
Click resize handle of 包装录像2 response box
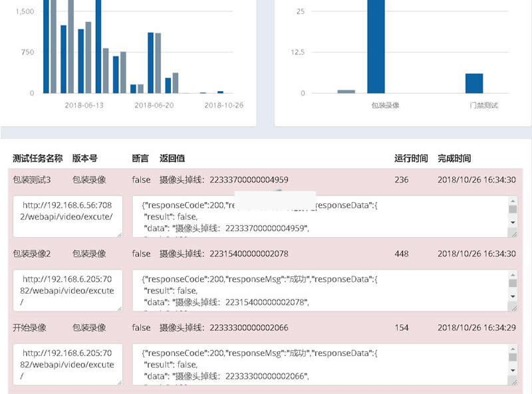pos(513,308)
